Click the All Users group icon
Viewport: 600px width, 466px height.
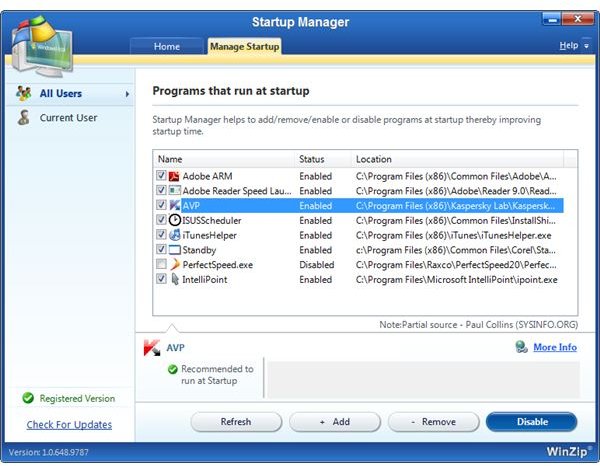[x=24, y=93]
